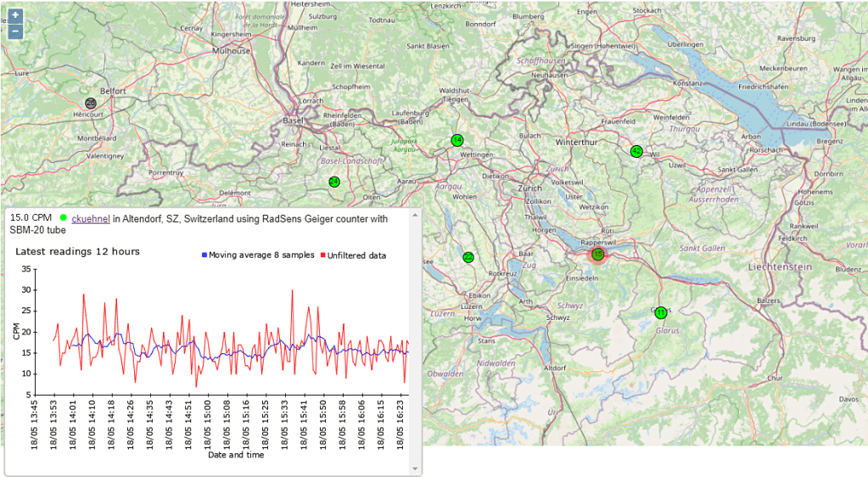Screen dimensions: 868x477
Task: Click the green status dot beside ckuehnel
Action: click(x=63, y=219)
